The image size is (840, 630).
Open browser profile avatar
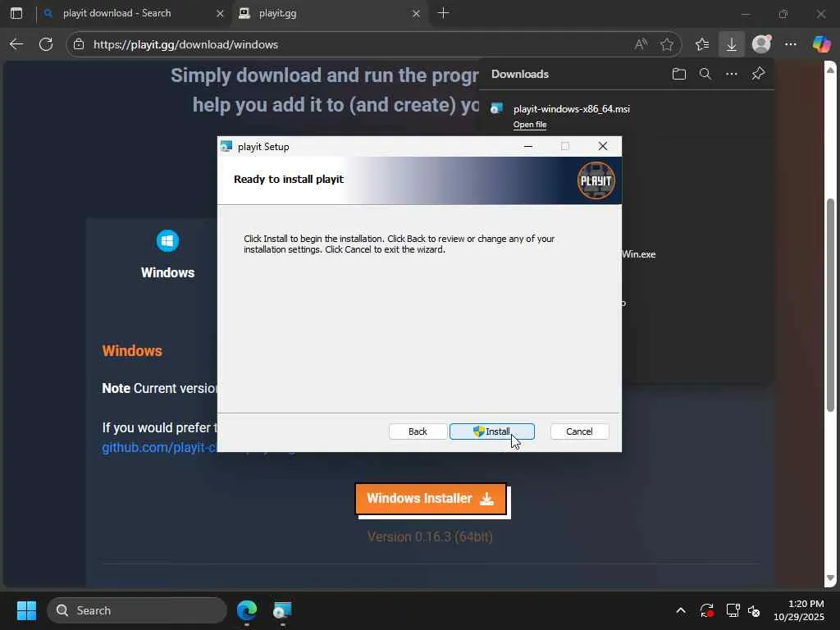point(761,44)
